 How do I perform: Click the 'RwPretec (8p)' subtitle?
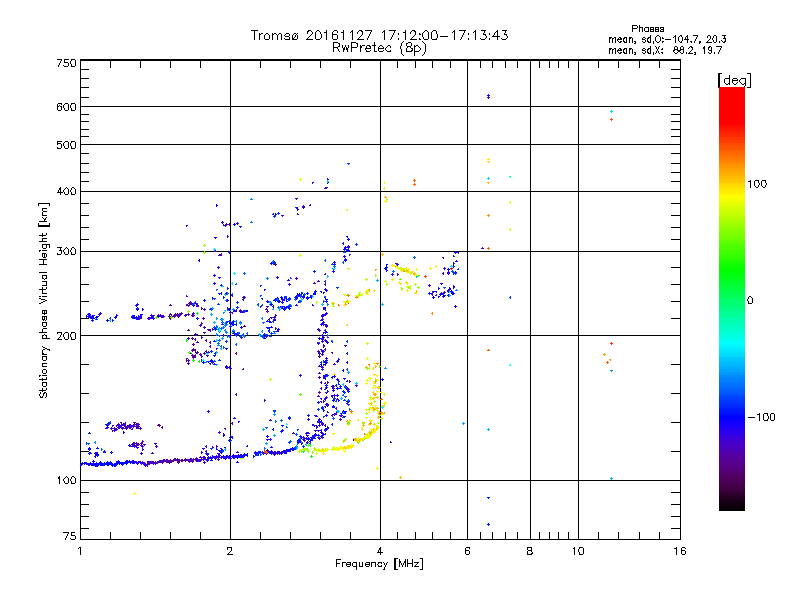pyautogui.click(x=379, y=48)
